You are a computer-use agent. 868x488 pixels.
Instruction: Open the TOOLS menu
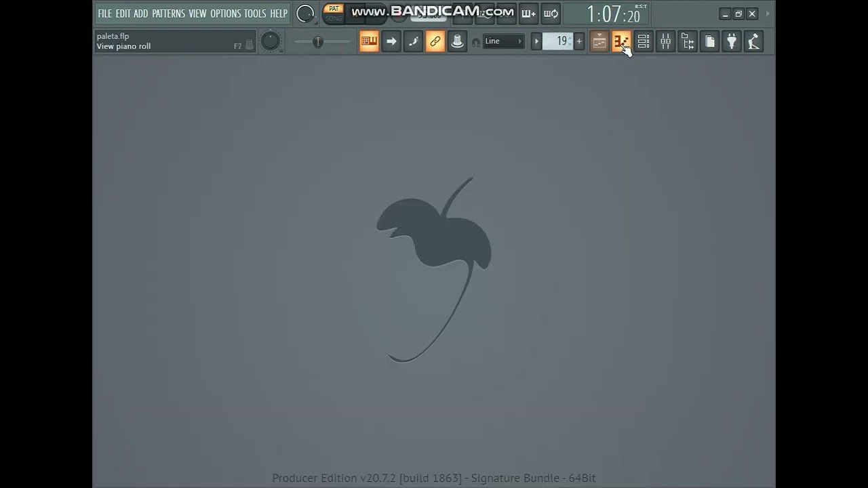[x=255, y=14]
